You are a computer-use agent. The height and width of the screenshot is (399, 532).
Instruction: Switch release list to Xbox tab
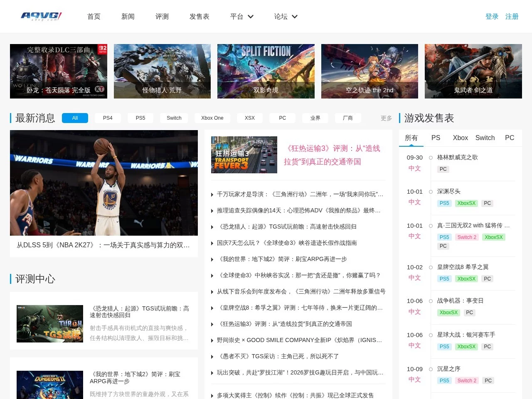tap(461, 138)
